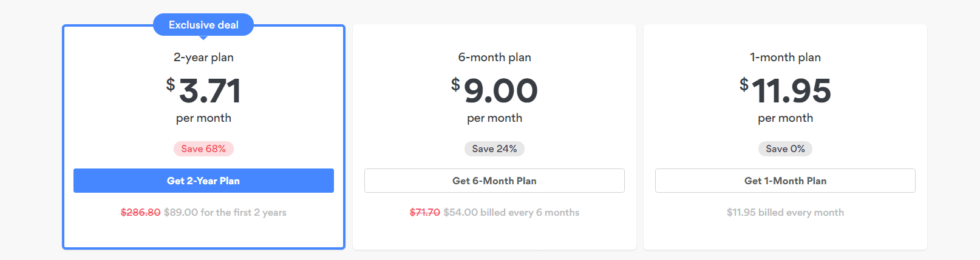Select the 2-year plan title
The image size is (980, 260).
(203, 58)
